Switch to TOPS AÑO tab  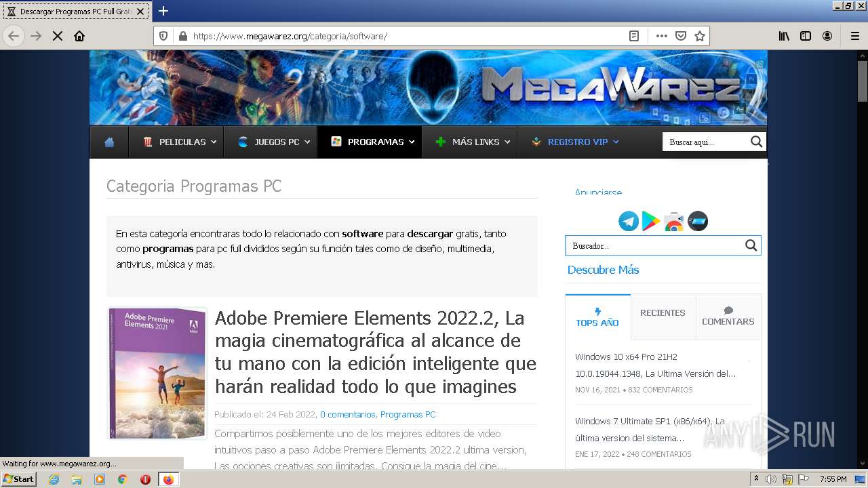click(x=597, y=317)
